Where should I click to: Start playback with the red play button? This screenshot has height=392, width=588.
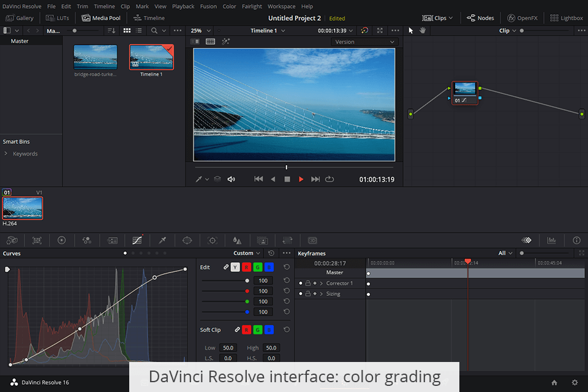coord(301,179)
